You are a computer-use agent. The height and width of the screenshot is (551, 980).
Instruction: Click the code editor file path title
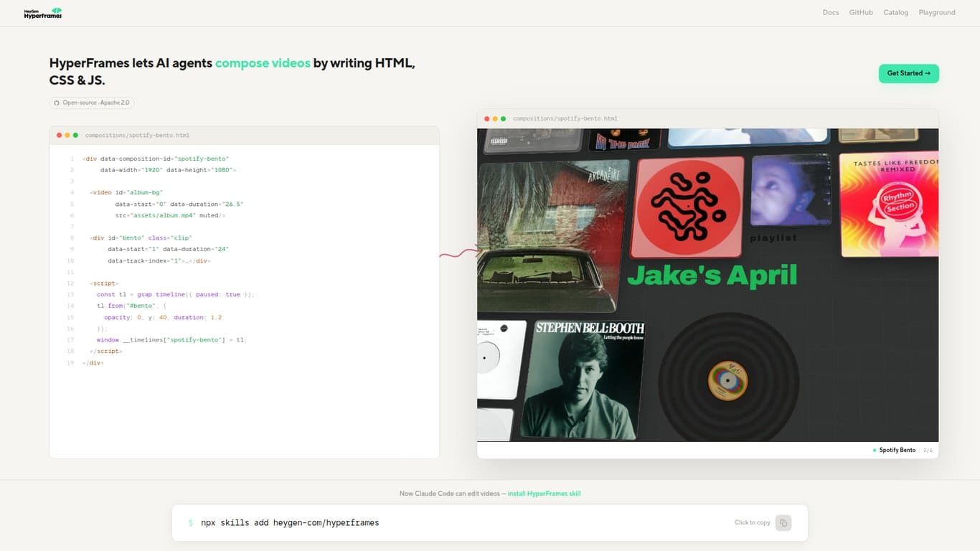pos(137,135)
